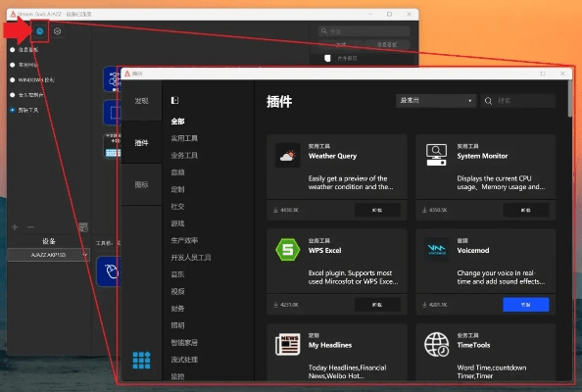The width and height of the screenshot is (582, 392).
Task: Select the 流式处理 category
Action: [x=184, y=360]
